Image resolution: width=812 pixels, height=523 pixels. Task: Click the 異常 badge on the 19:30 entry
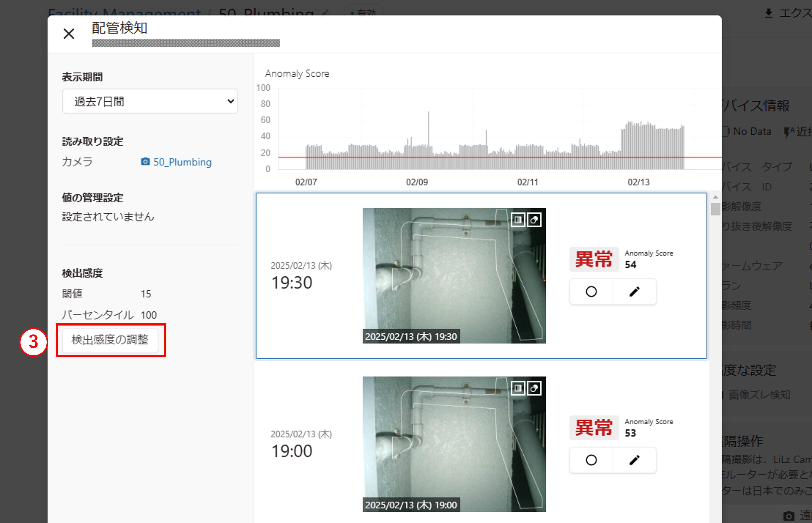[x=594, y=259]
